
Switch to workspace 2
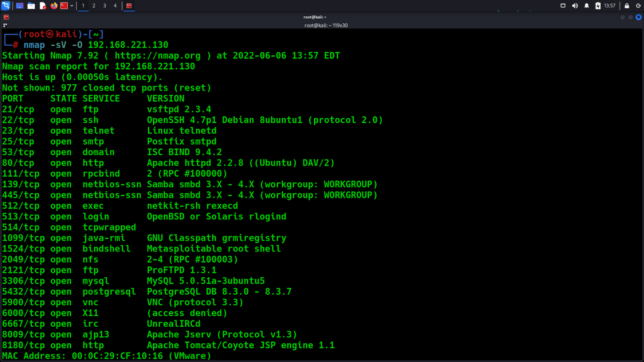pos(94,6)
